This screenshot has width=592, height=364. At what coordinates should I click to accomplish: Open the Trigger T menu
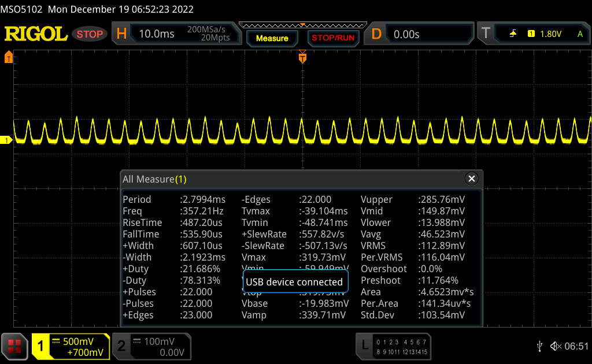(486, 34)
